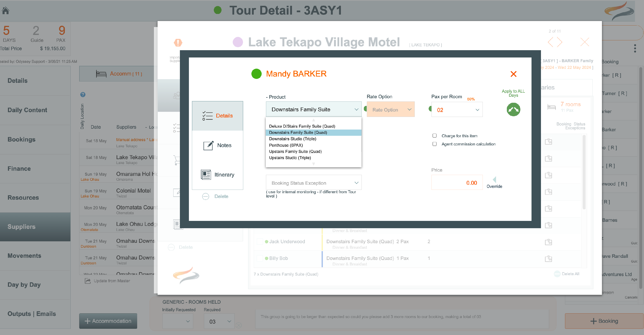Toggle Agent commission calculation checkbox
This screenshot has height=335, width=644.
[x=434, y=144]
